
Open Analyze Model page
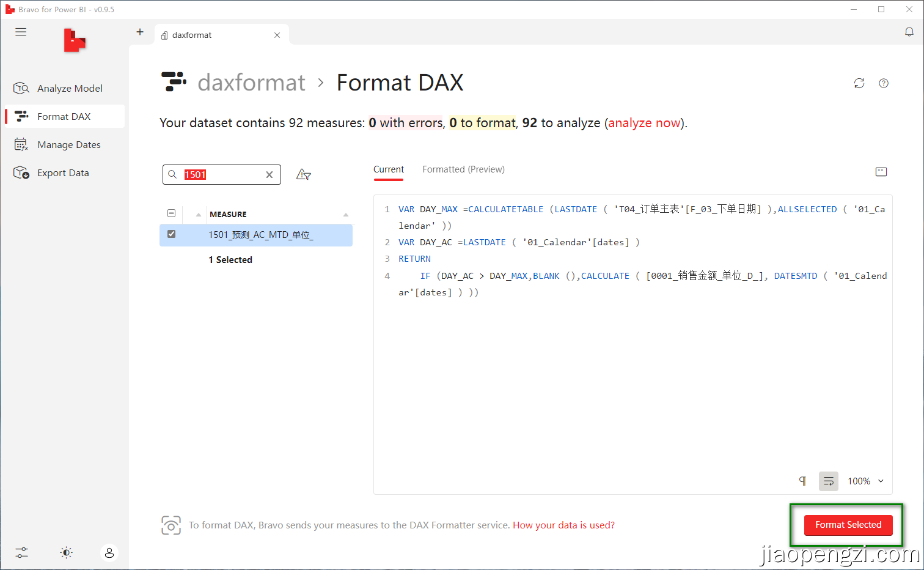[x=65, y=88]
